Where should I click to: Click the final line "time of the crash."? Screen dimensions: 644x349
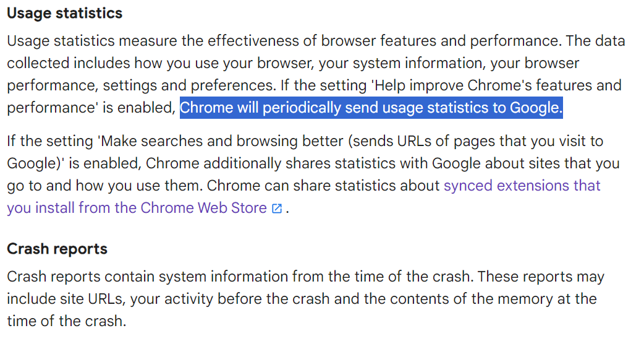click(67, 321)
